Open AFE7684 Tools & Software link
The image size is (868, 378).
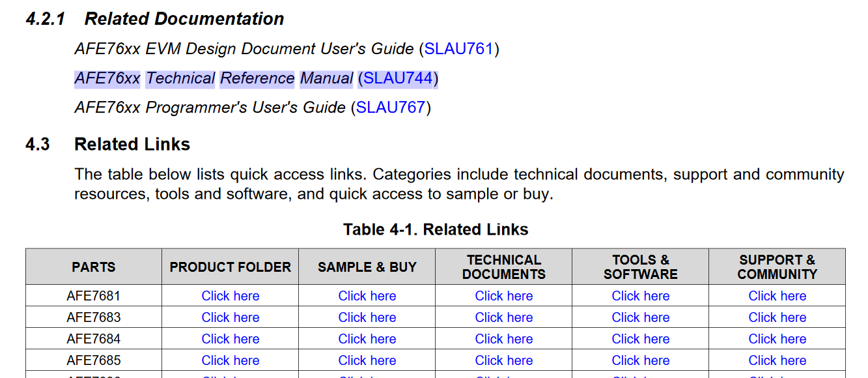(x=641, y=339)
